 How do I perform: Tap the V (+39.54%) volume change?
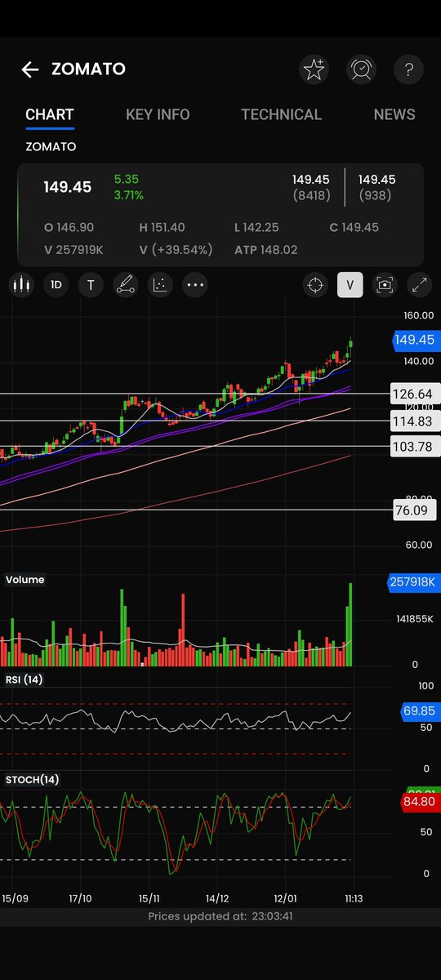click(176, 249)
